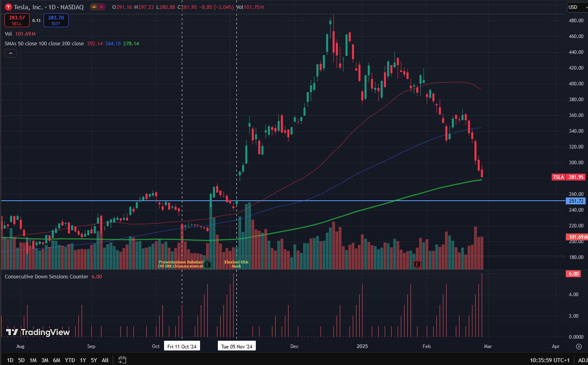Click the SMAs 50 100 200 legend
The width and height of the screenshot is (588, 365).
tap(44, 44)
